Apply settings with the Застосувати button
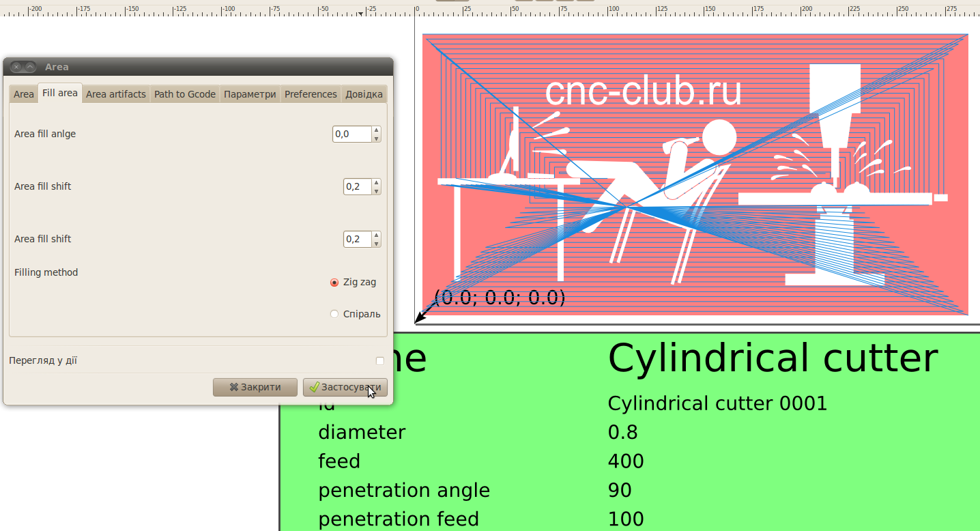 [345, 387]
